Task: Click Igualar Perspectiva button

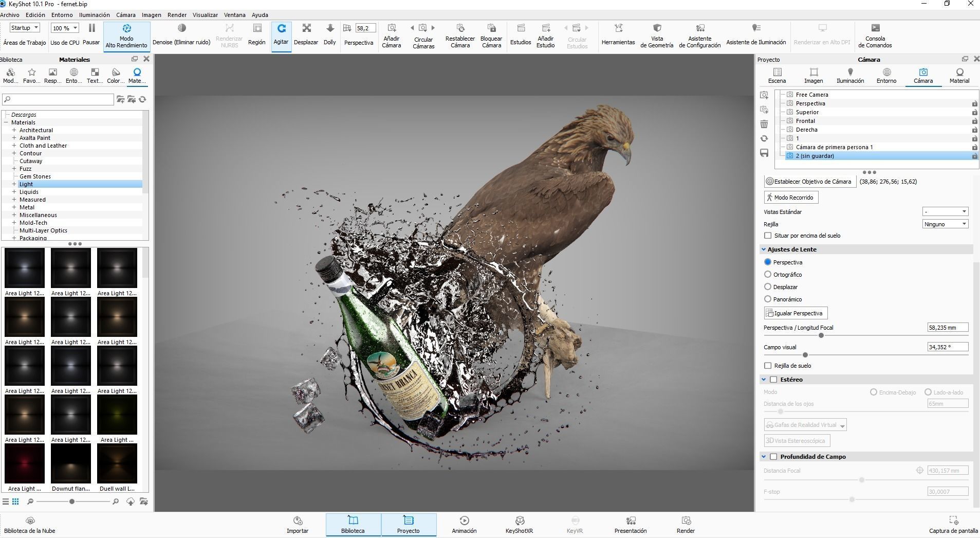Action: point(796,313)
